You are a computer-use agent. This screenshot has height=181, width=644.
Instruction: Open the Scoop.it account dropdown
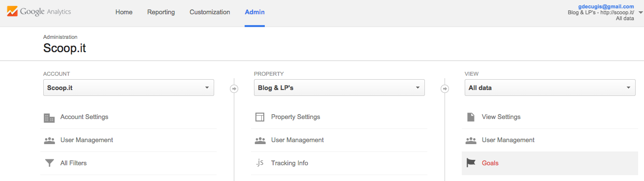tap(129, 88)
